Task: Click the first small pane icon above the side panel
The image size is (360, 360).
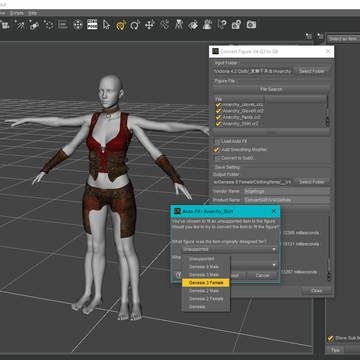Action: coord(309,36)
